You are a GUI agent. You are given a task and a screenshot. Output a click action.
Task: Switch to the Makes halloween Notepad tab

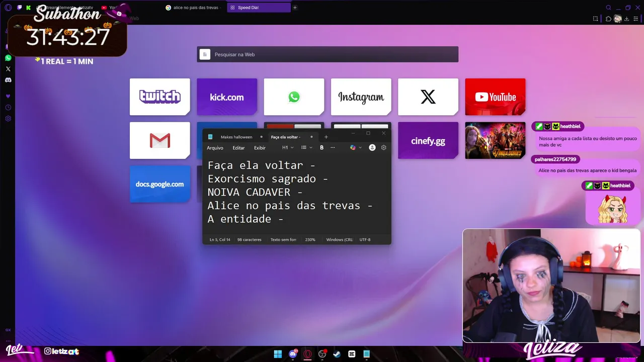click(x=236, y=137)
